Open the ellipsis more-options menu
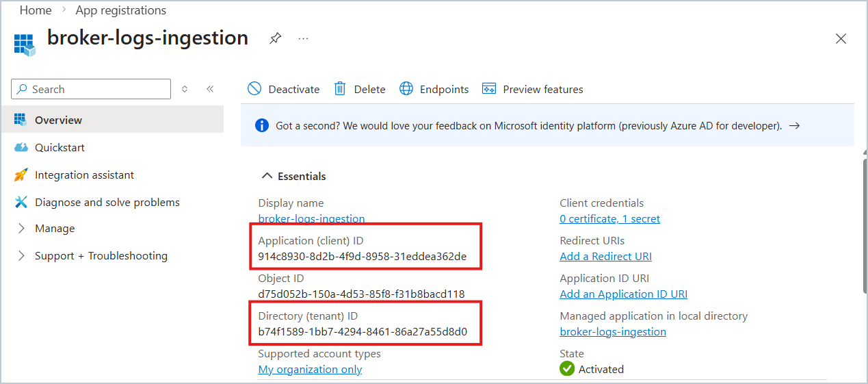Image resolution: width=868 pixels, height=384 pixels. coord(304,39)
